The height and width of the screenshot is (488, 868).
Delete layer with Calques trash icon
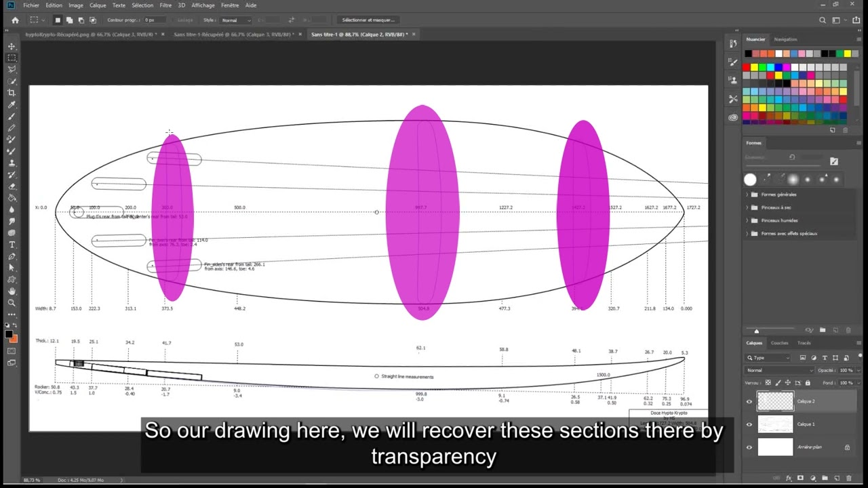(x=848, y=479)
